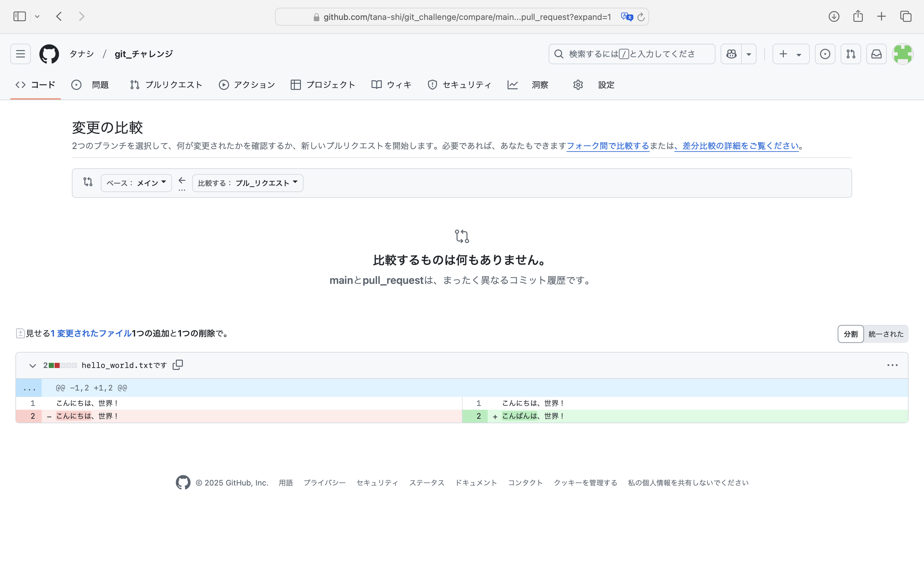Open the sidebar options chevron
The image size is (924, 578).
[37, 16]
